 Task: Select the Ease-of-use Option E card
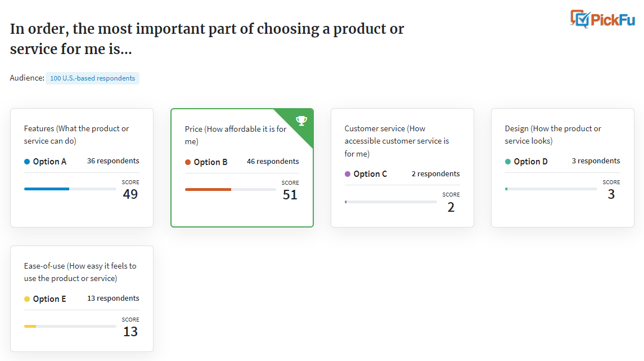pos(82,298)
